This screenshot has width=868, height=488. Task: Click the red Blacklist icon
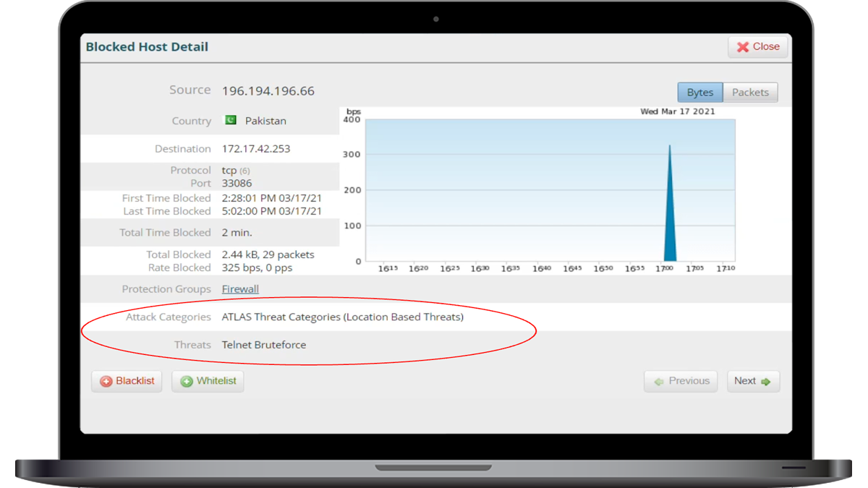(x=106, y=381)
